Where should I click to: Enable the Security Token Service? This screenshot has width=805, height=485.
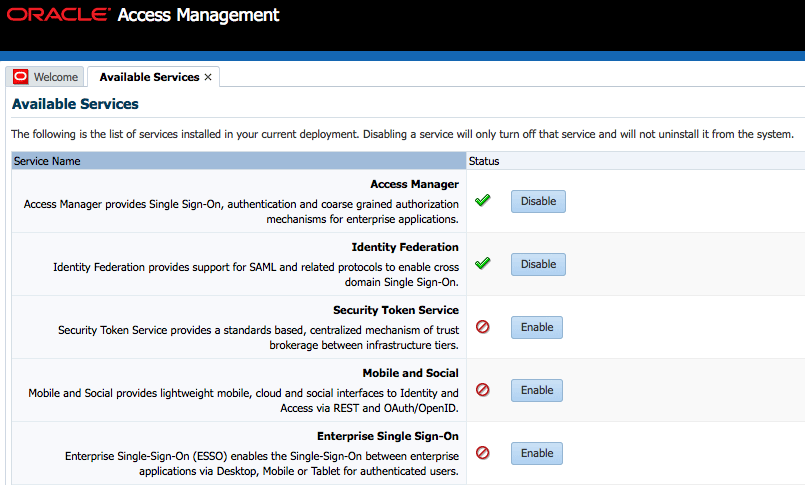point(536,327)
